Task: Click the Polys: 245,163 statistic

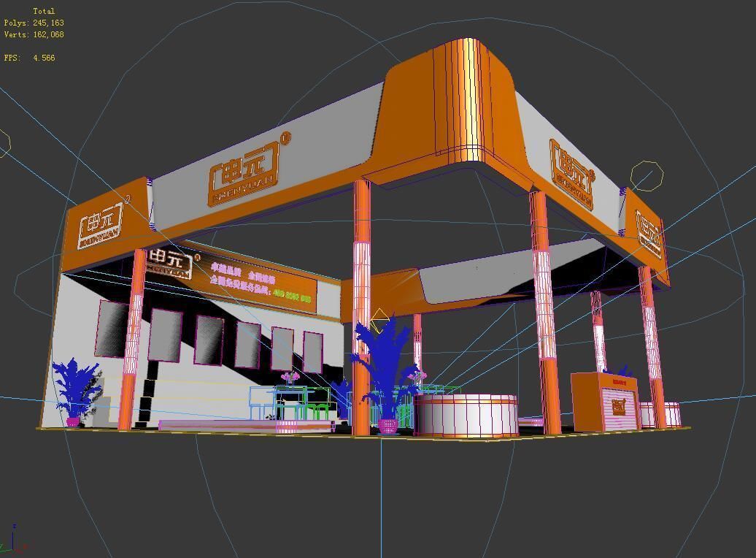Action: click(x=34, y=23)
